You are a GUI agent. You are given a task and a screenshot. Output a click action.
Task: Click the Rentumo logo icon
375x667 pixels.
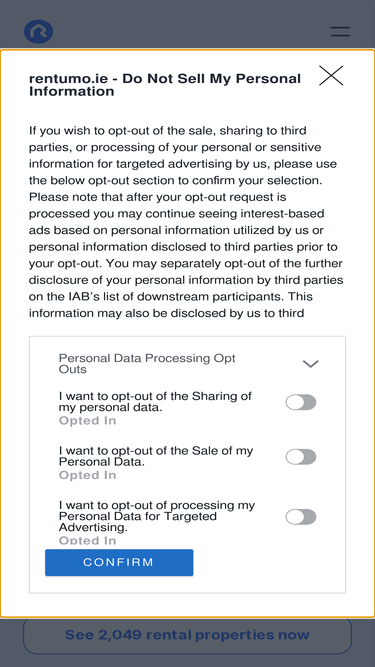38,31
